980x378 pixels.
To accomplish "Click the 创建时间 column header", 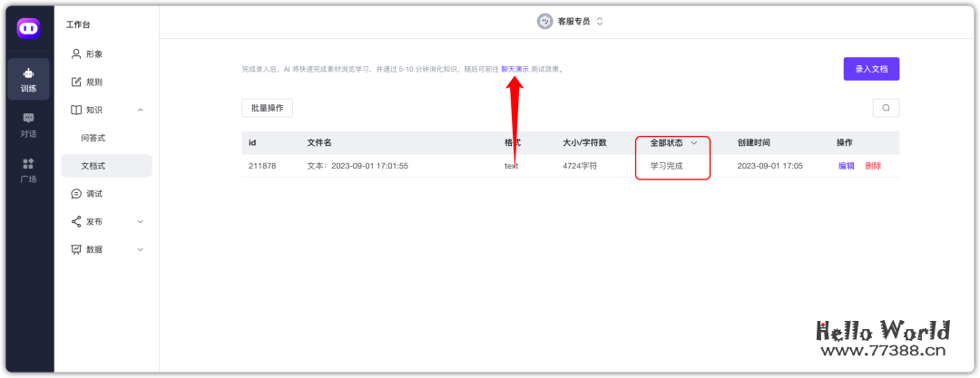I will click(x=754, y=142).
